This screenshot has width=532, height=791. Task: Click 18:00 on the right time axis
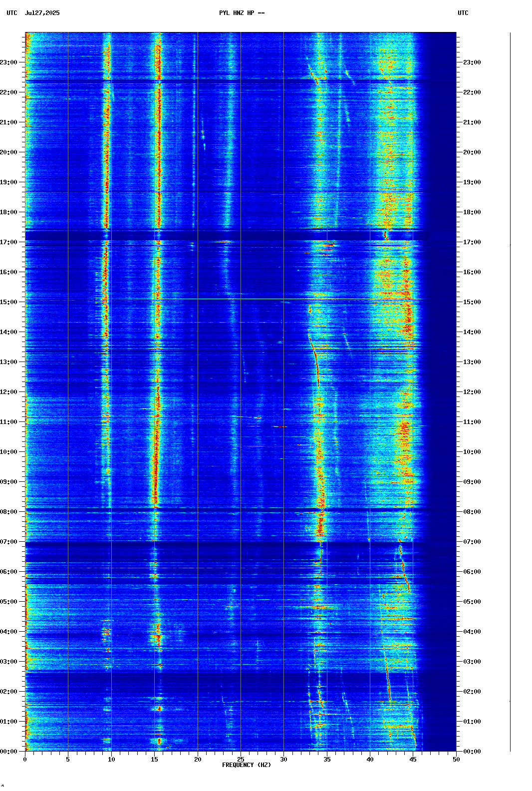[472, 212]
